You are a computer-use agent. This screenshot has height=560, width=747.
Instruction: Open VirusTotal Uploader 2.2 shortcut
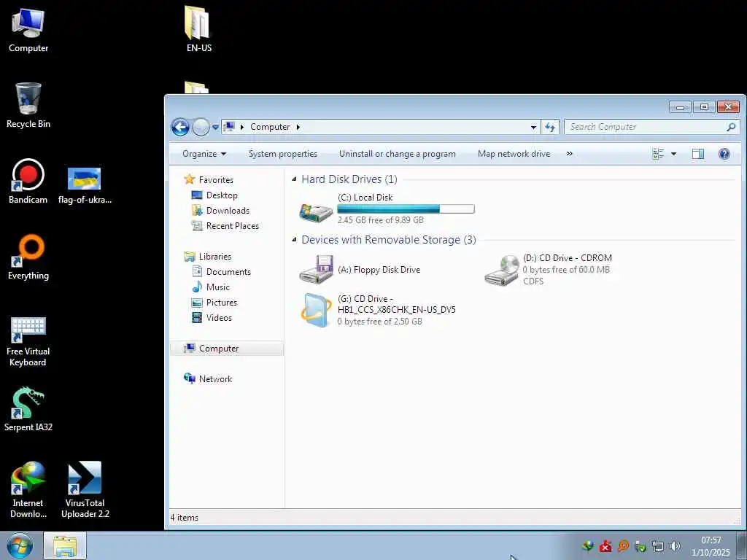[x=85, y=489]
